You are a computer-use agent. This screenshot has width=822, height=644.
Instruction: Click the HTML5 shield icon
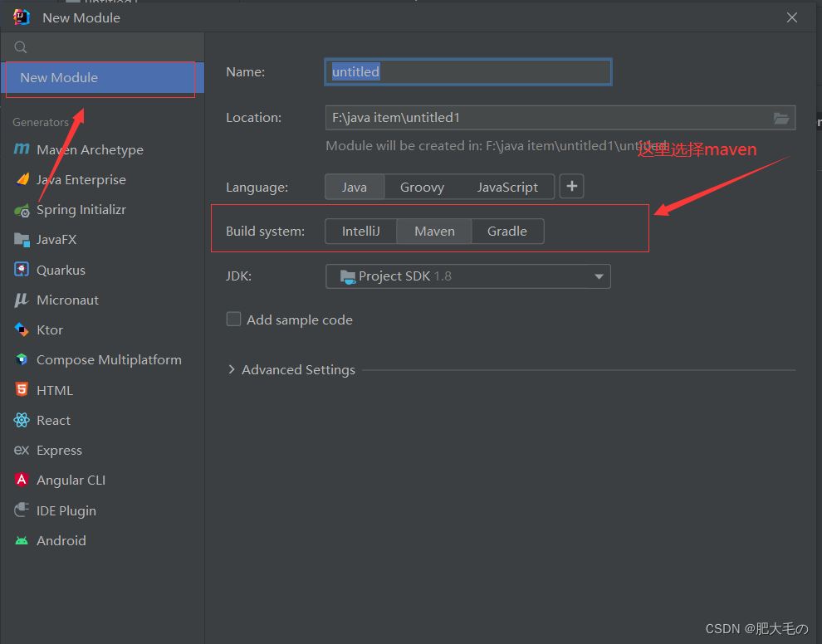pos(22,390)
